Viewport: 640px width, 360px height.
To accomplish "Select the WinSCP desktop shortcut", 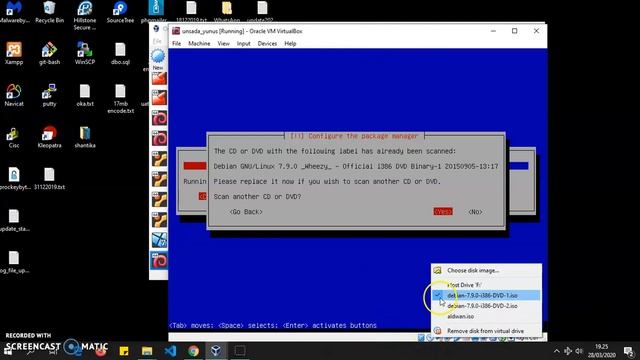I will (85, 53).
